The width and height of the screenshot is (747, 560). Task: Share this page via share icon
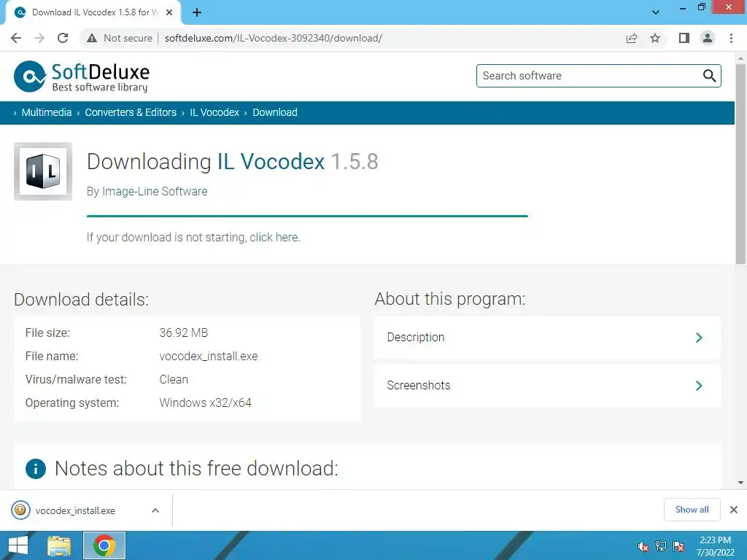point(632,38)
